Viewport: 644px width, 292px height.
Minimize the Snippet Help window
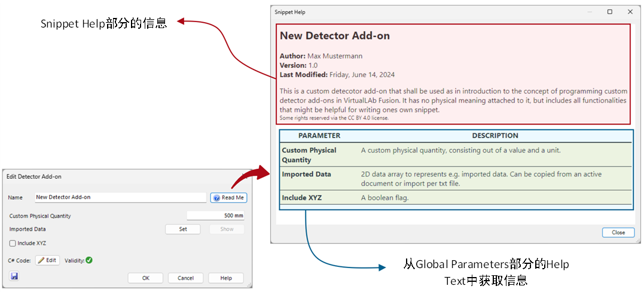tap(590, 13)
